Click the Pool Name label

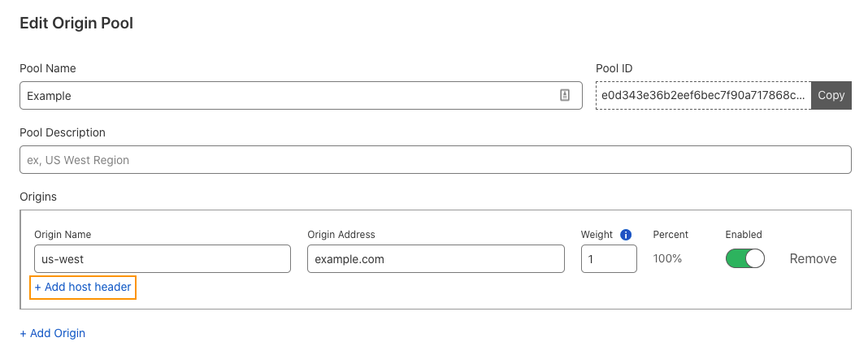point(48,68)
